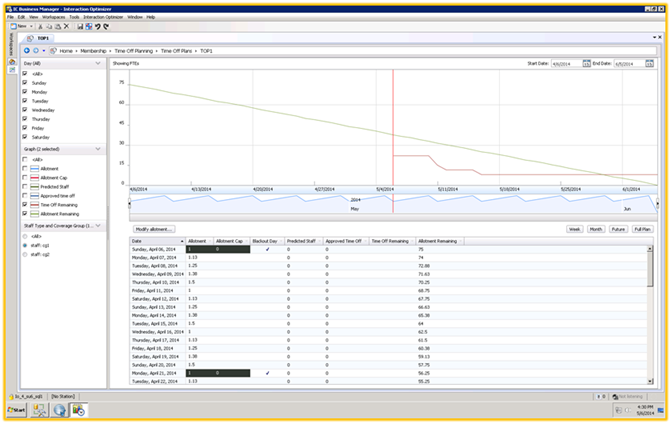Image resolution: width=671 pixels, height=424 pixels.
Task: Enable the Predicted Staff graph checkbox
Action: point(25,187)
